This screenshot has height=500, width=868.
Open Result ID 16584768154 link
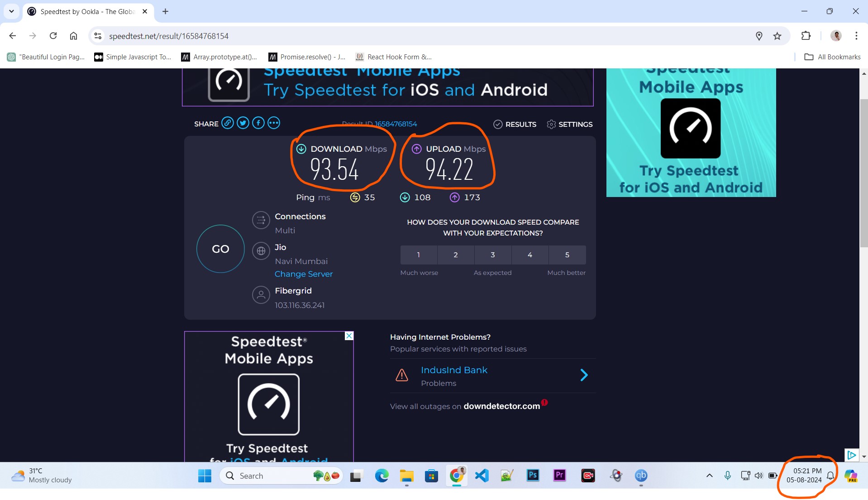396,124
